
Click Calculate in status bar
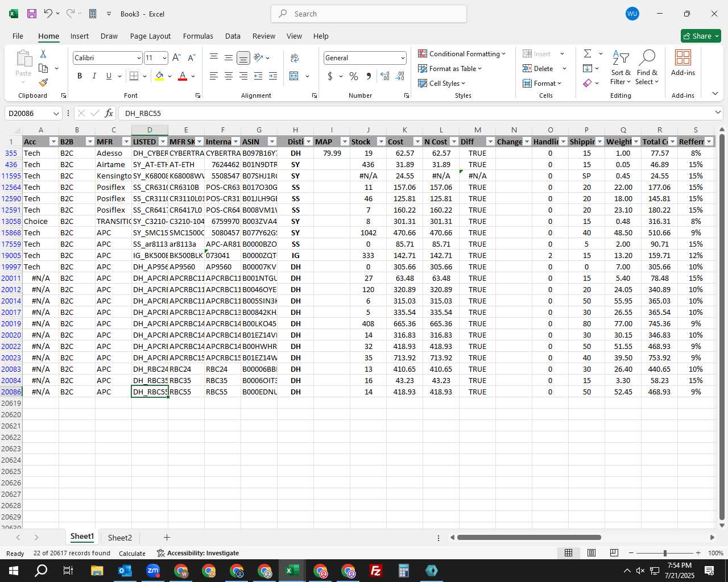pos(132,553)
